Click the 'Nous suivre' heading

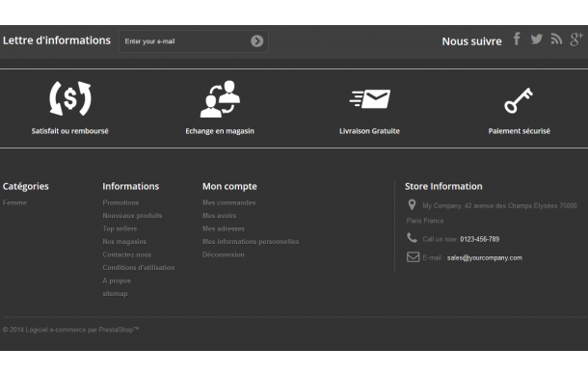pos(471,41)
